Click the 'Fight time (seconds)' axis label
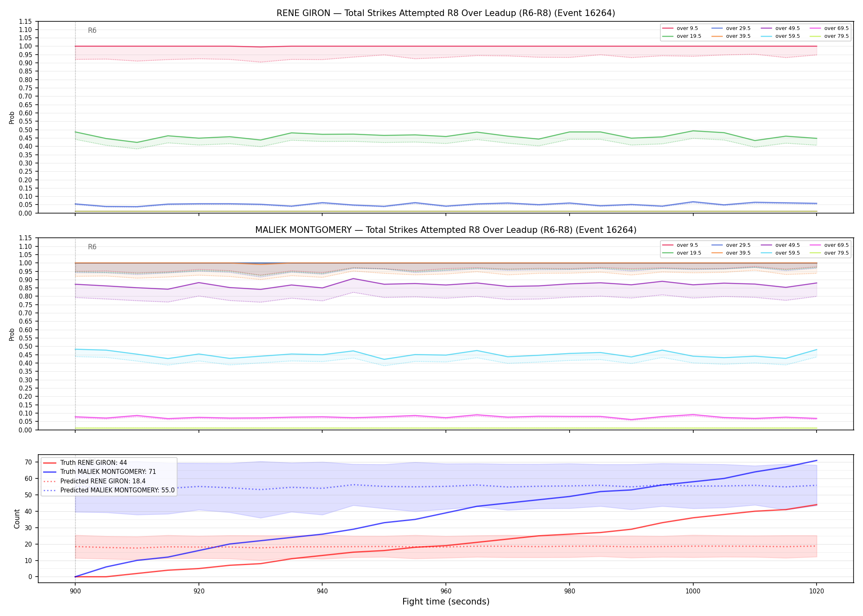Viewport: 863px width, 616px height. (x=446, y=602)
